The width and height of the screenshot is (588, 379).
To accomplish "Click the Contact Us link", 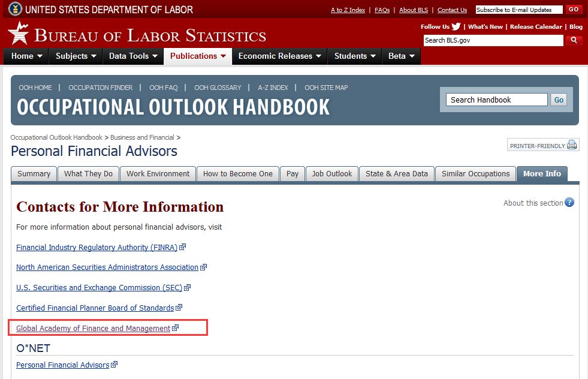I will click(453, 10).
